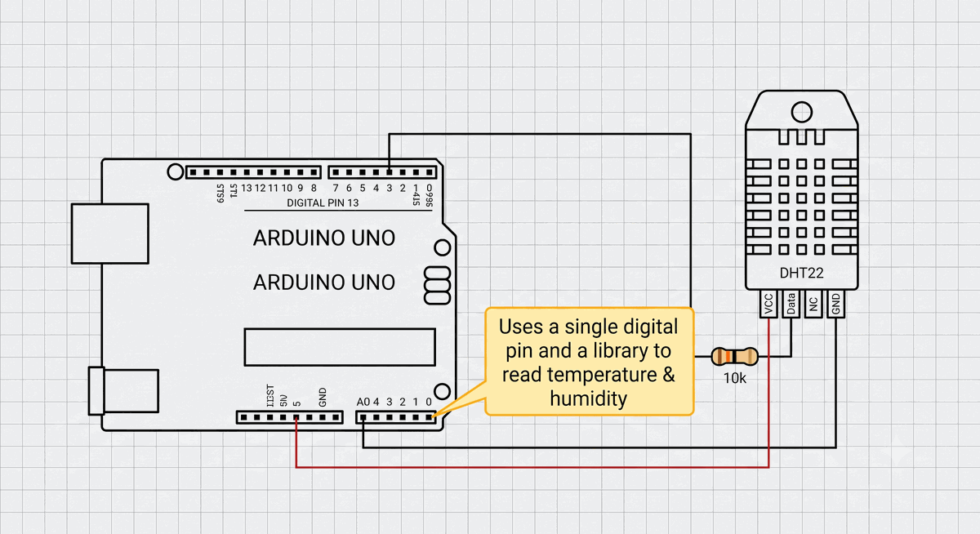Click digital pin 8 header square
The width and height of the screenshot is (980, 534).
(x=314, y=172)
